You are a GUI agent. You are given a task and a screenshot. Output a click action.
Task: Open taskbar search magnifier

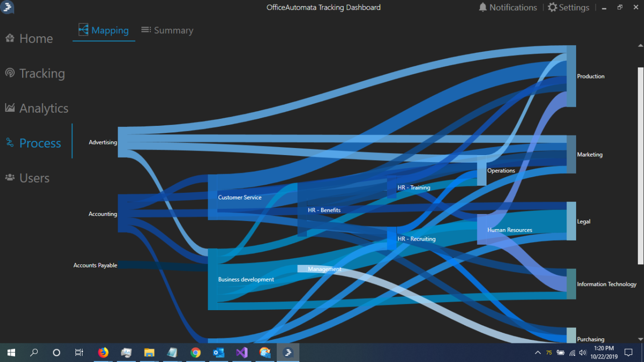(34, 352)
